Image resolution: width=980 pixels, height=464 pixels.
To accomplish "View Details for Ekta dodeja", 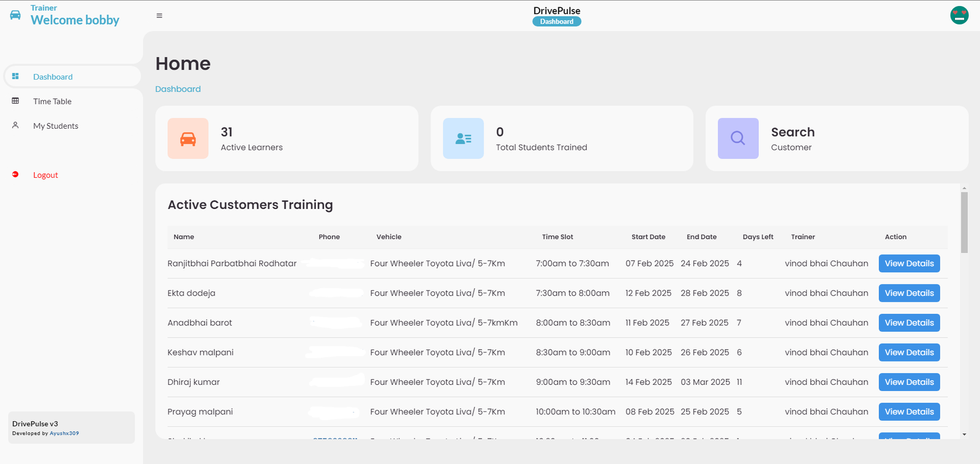I will [x=909, y=293].
